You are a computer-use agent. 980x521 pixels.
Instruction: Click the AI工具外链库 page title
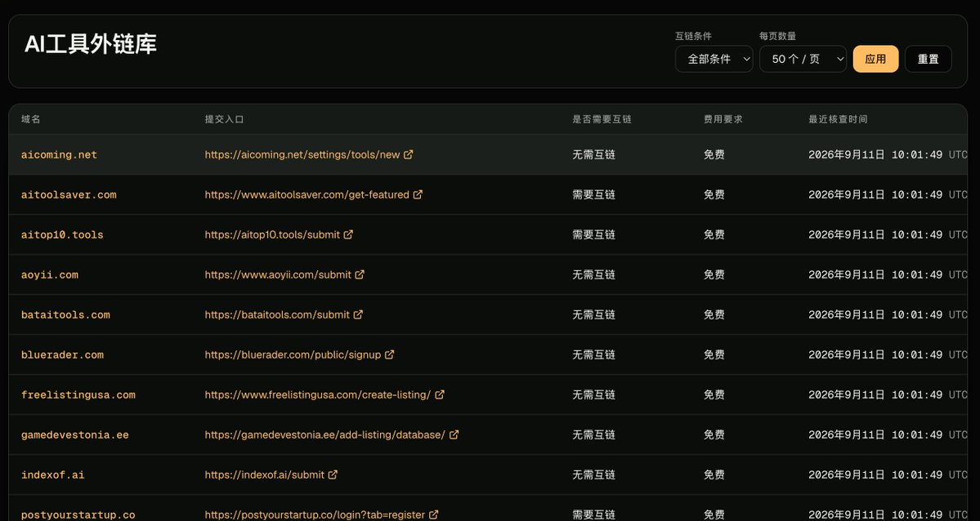click(91, 44)
